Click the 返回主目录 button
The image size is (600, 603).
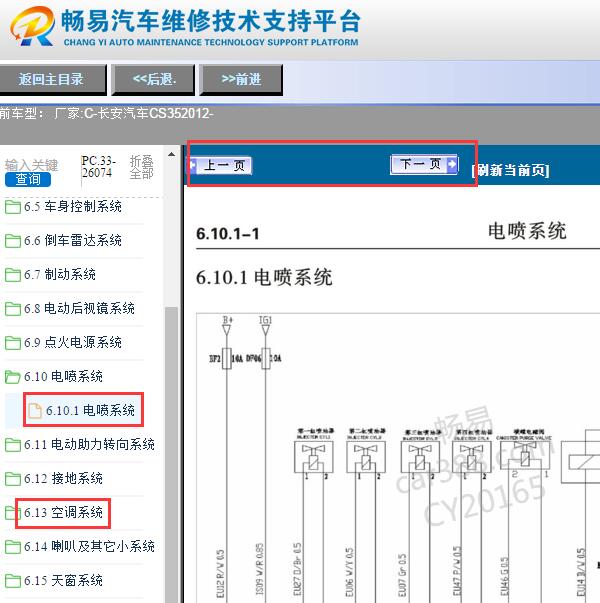coord(50,79)
